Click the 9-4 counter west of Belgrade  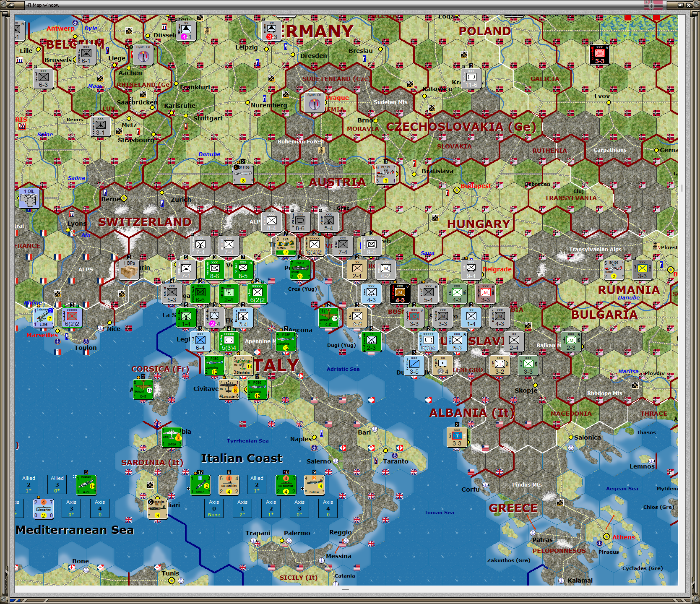coord(471,270)
